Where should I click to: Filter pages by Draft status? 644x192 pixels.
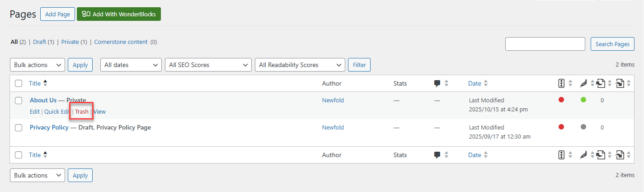pos(39,42)
